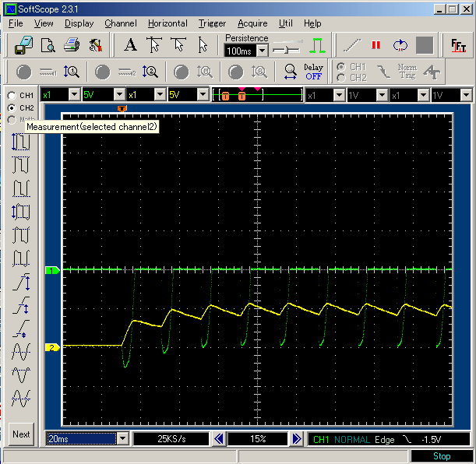Click the FFT analysis icon
Screen dimensions: 476x464
click(458, 45)
